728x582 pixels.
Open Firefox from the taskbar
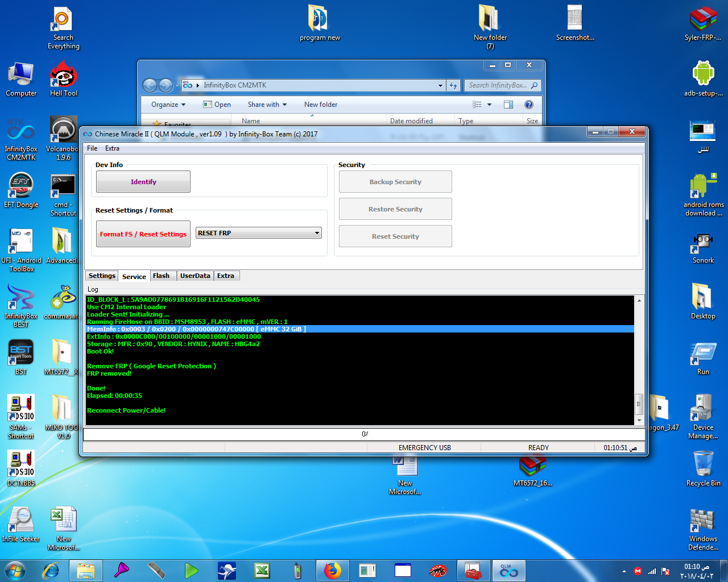click(333, 570)
